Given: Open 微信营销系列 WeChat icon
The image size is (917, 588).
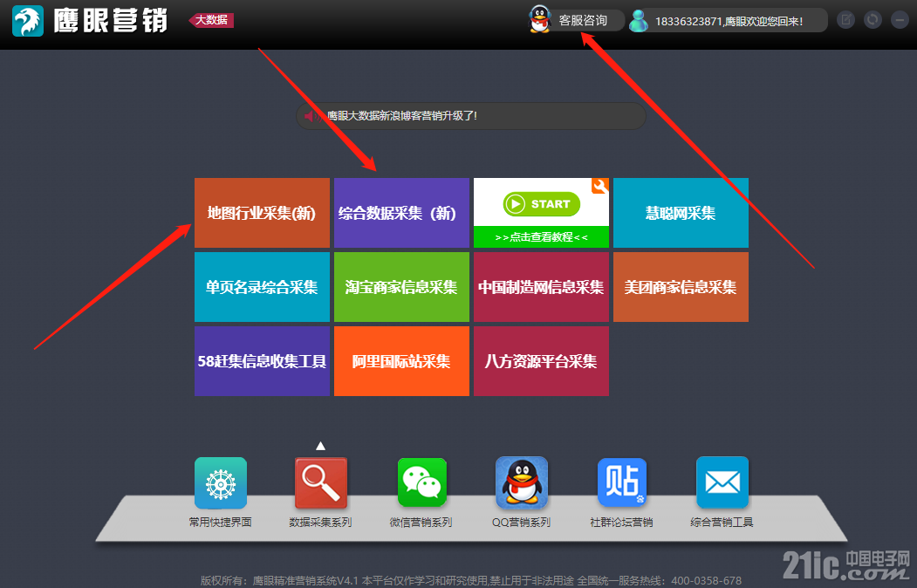Looking at the screenshot, I should (x=421, y=482).
